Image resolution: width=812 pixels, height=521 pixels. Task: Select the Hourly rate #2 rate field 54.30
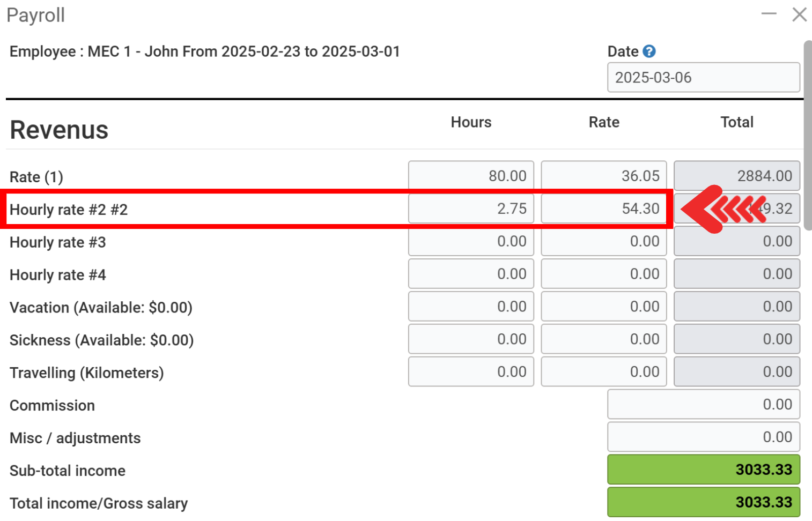point(603,209)
